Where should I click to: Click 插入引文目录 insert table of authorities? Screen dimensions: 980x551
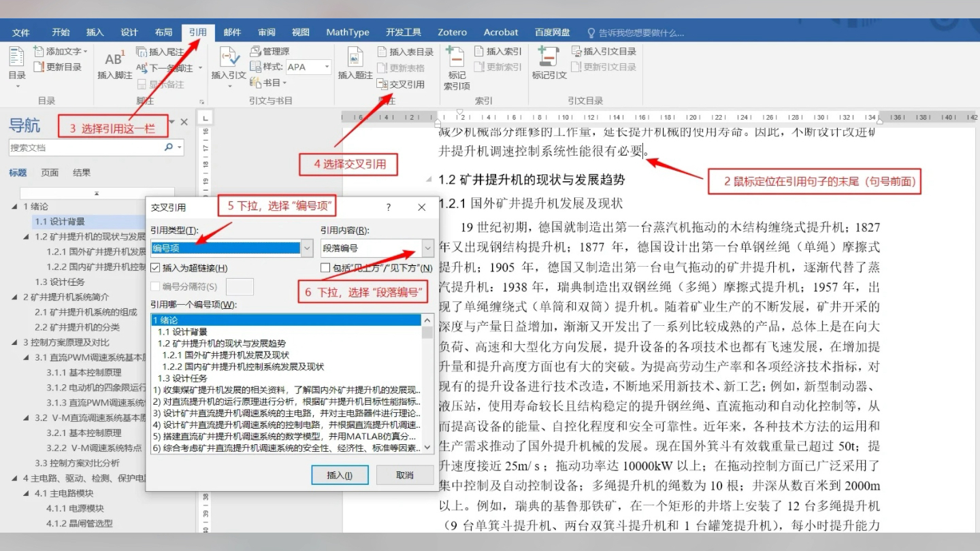(604, 52)
